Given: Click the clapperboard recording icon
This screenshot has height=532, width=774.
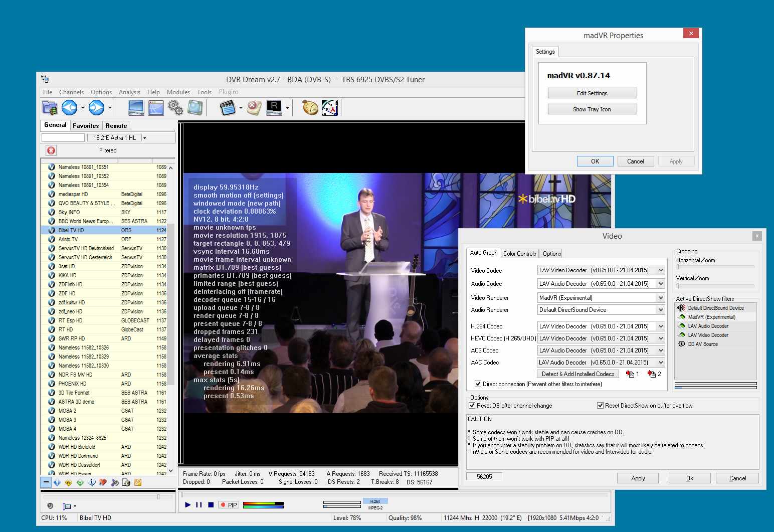Looking at the screenshot, I should tap(228, 107).
